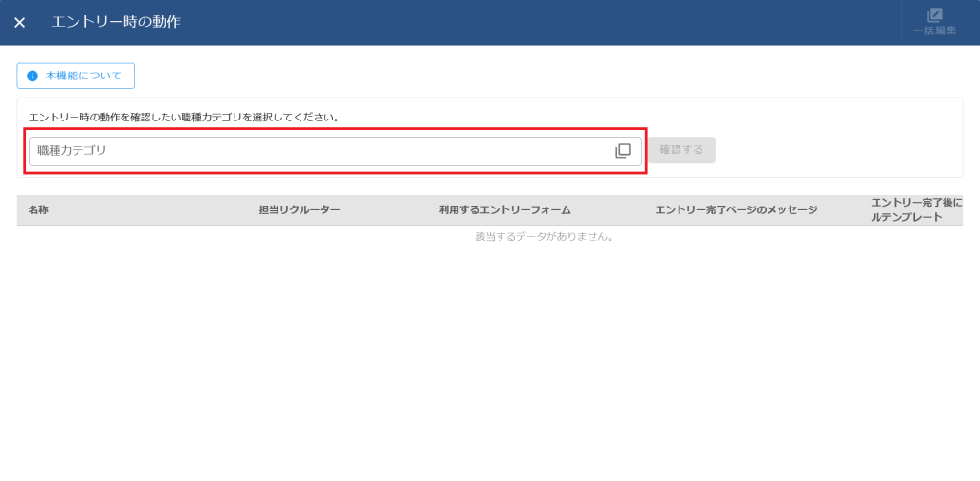
Task: Click the 該当するデータがありません message
Action: point(544,236)
